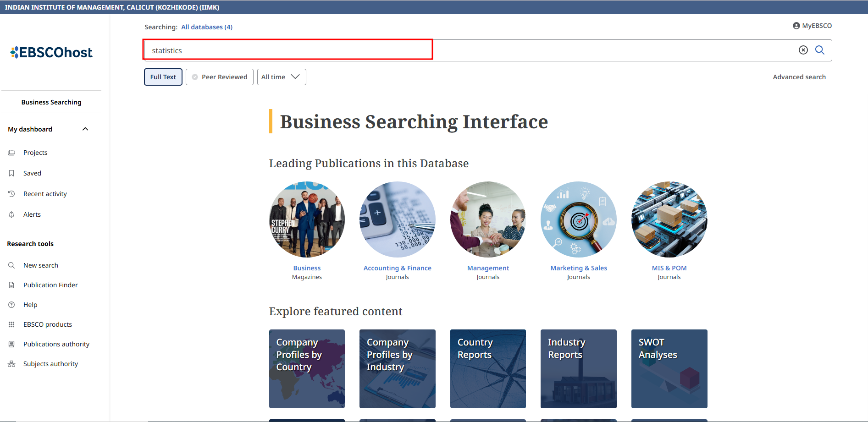Clear the search box with X icon
Viewport: 868px width, 422px height.
click(x=803, y=50)
